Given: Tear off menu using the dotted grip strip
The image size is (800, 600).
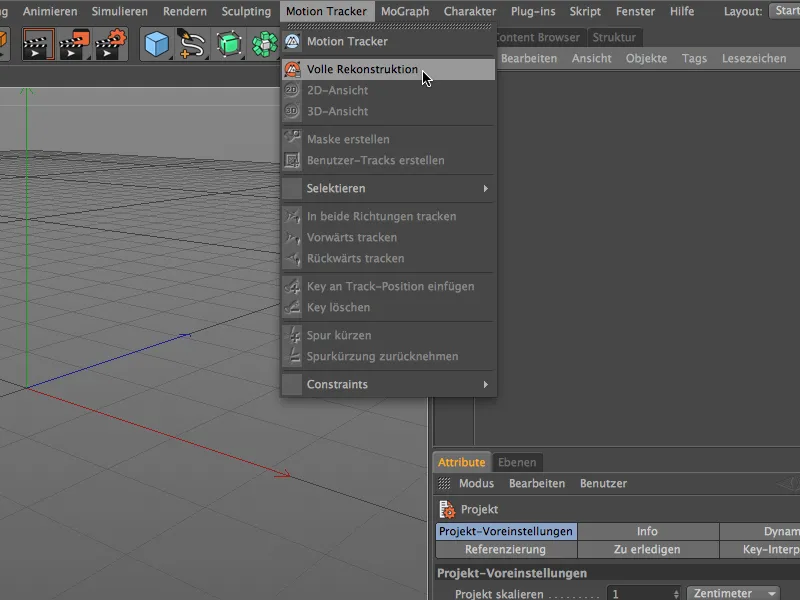Looking at the screenshot, I should point(389,26).
